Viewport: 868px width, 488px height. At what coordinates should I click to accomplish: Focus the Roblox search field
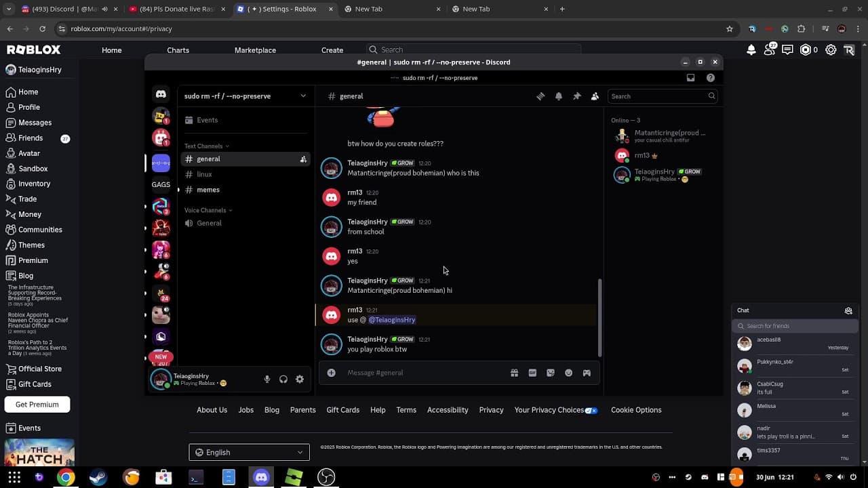pos(473,50)
